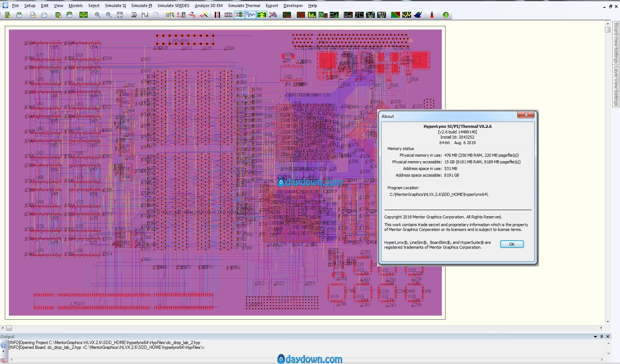
Task: Open the Simulate PI menu
Action: click(x=142, y=6)
